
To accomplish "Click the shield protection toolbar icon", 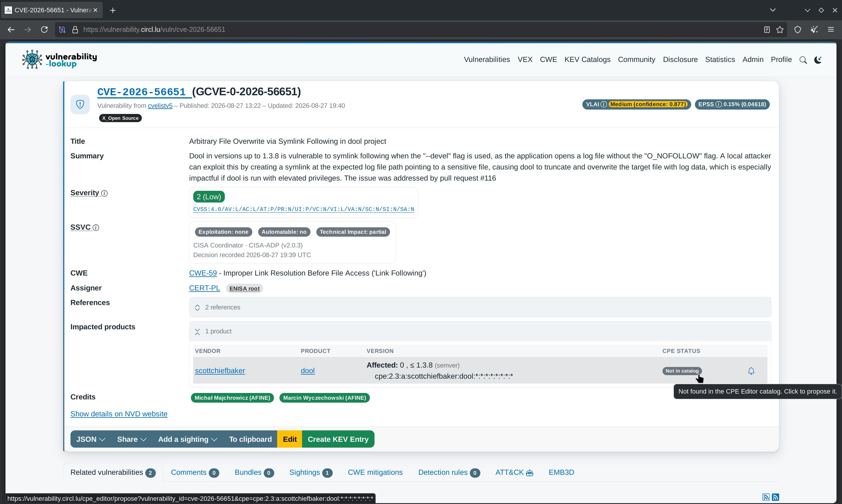I will pos(798,30).
